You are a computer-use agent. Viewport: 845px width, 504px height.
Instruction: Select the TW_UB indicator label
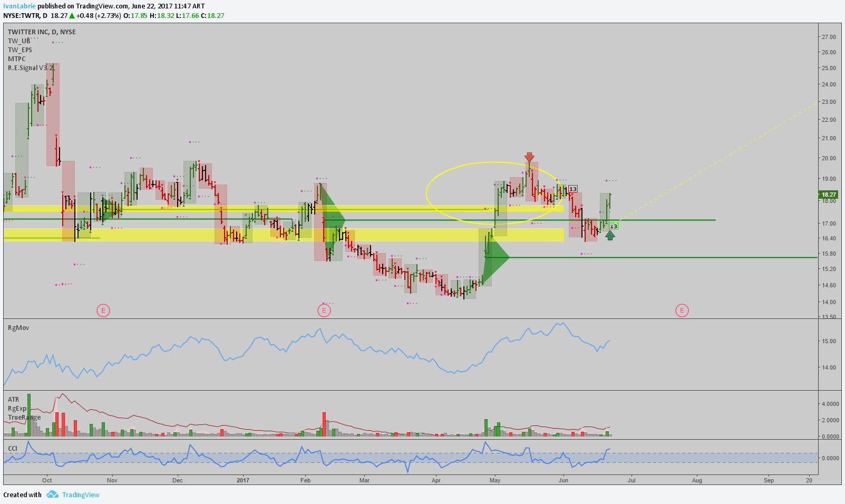coord(19,41)
